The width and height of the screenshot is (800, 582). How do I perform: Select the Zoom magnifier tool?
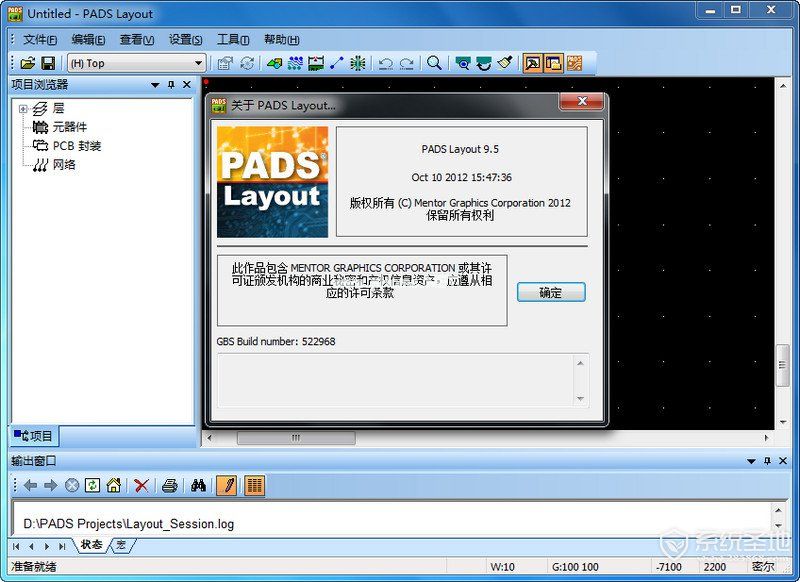[x=434, y=62]
